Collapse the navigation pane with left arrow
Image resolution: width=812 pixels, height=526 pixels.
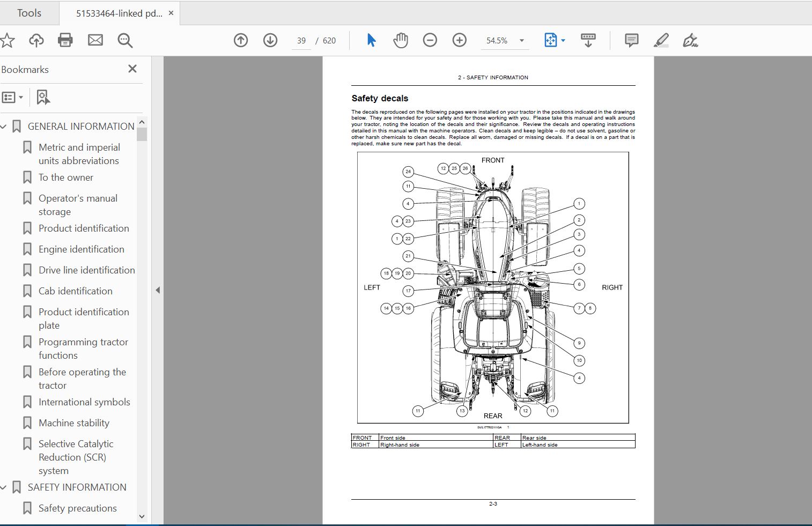[158, 290]
